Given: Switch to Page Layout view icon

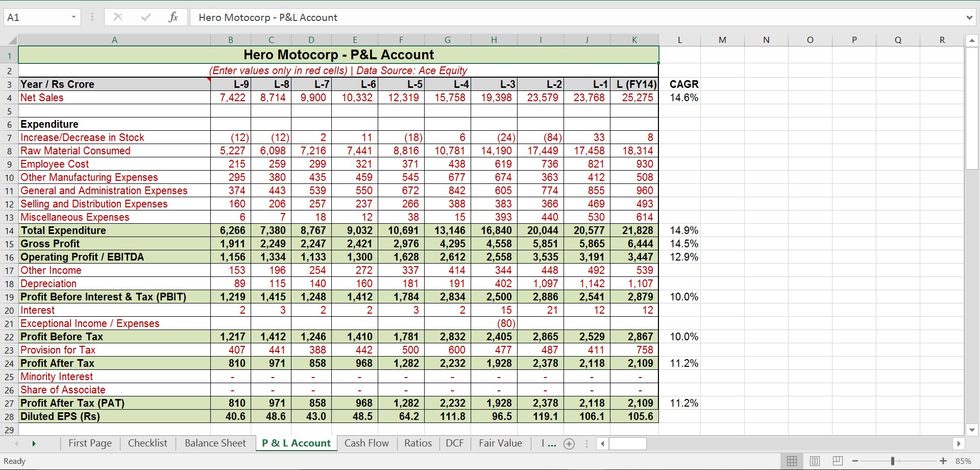Looking at the screenshot, I should [815, 461].
